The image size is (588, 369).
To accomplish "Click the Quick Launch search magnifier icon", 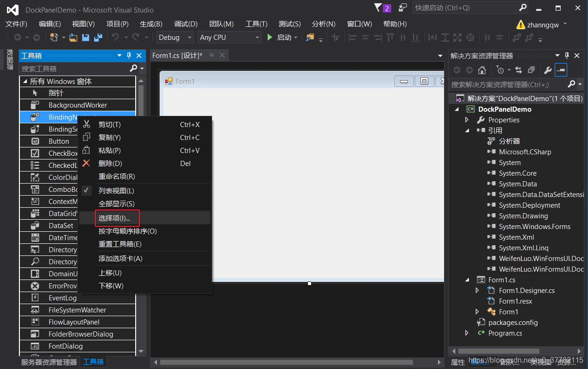I will (x=523, y=7).
